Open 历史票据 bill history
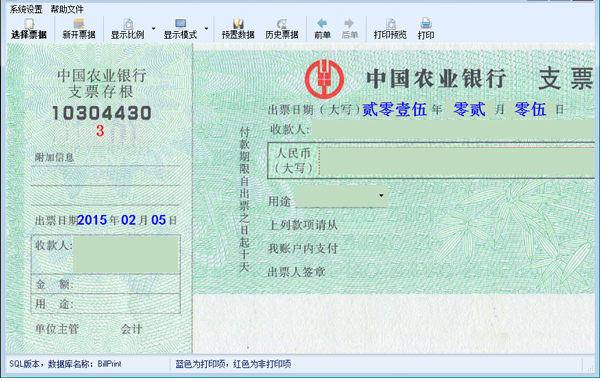 pos(282,29)
